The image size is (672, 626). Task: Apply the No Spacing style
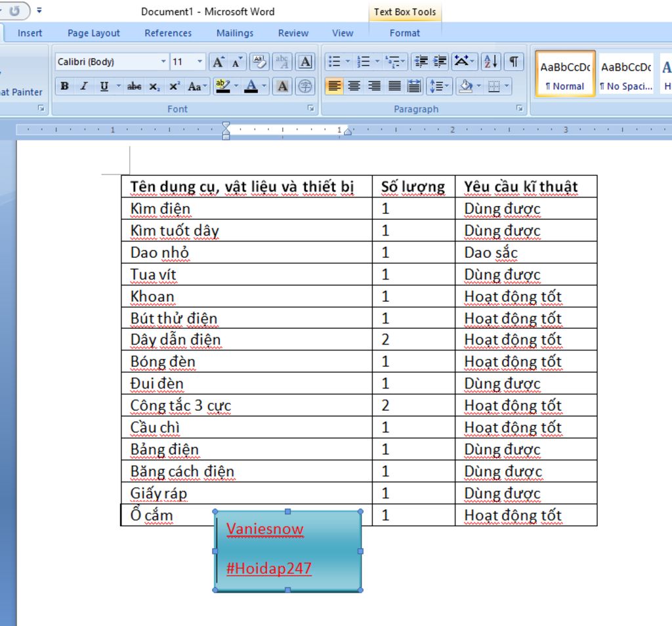625,74
